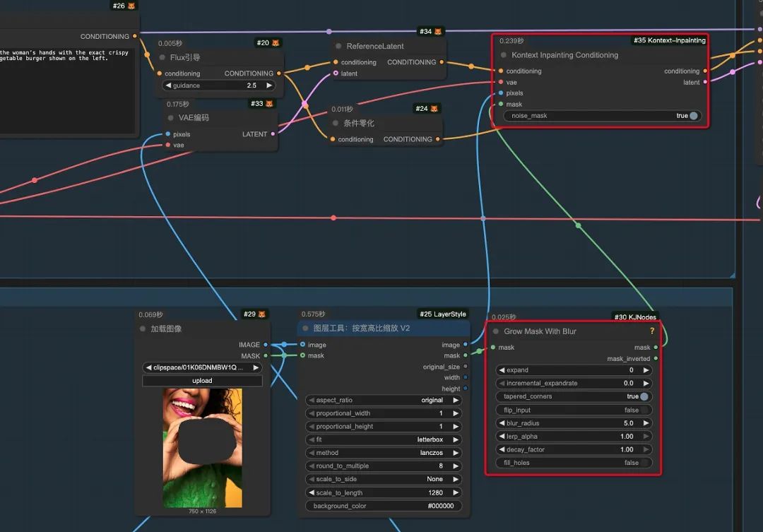This screenshot has width=763, height=532.
Task: Click the IMAGE output port of 加载图像
Action: pos(266,345)
